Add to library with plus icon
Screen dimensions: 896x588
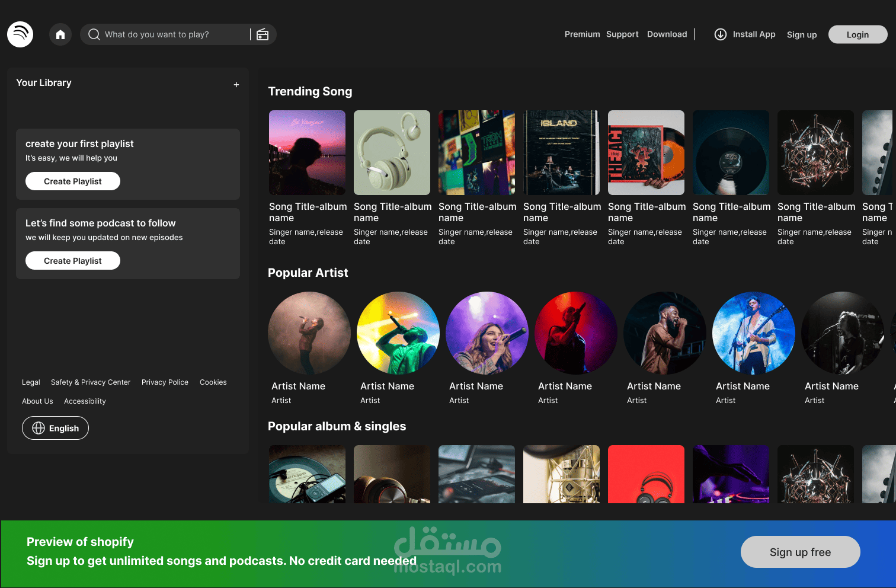236,85
